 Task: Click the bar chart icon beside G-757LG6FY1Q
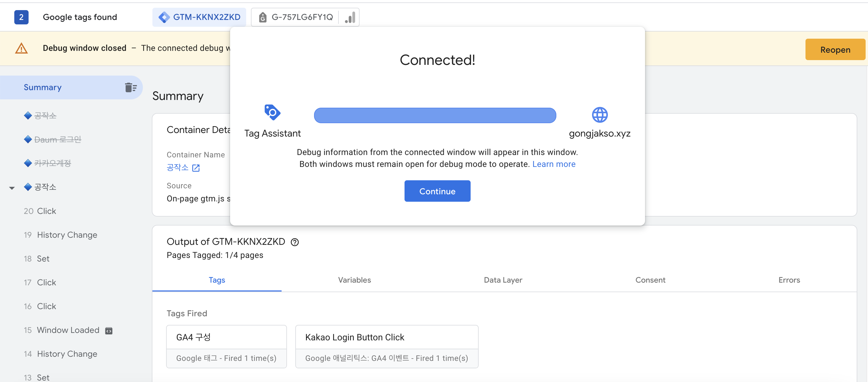tap(350, 18)
